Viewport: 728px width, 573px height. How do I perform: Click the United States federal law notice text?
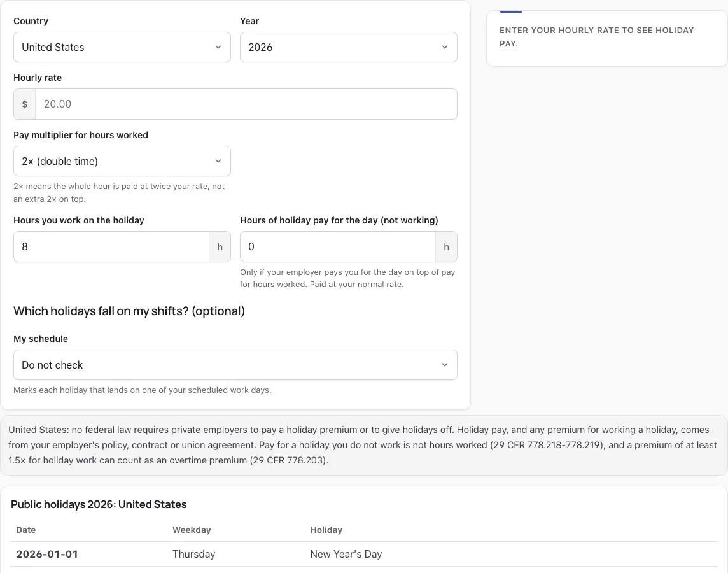click(x=363, y=445)
